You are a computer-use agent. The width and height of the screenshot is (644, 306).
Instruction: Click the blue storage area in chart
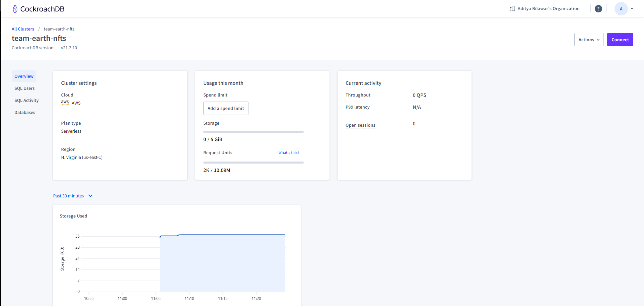[222, 263]
